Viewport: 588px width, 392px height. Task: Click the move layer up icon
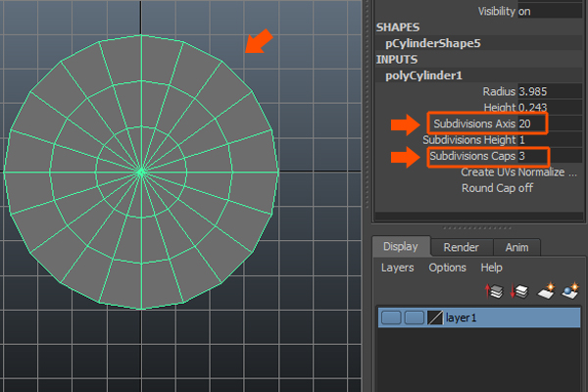(495, 290)
